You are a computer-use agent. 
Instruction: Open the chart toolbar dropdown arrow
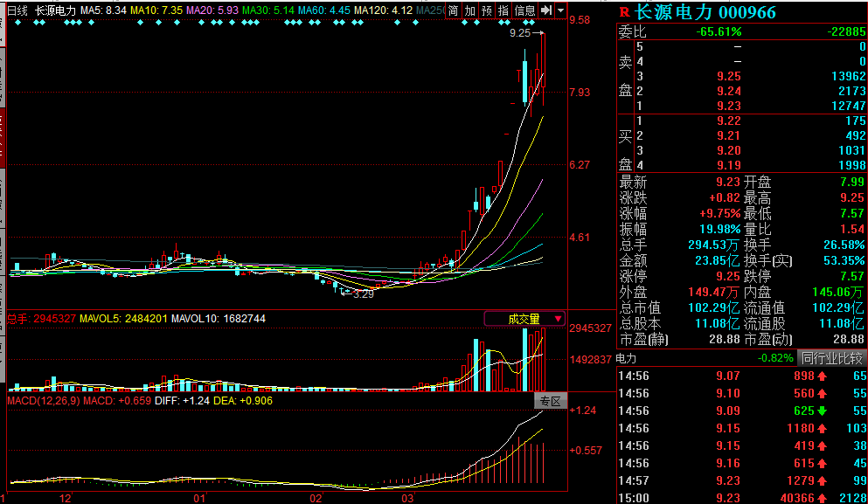click(560, 10)
